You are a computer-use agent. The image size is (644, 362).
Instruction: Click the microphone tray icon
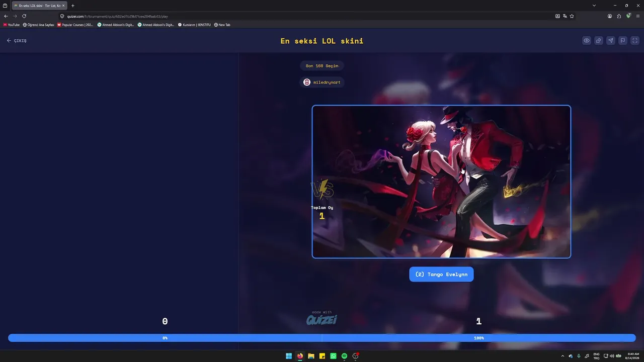(x=579, y=356)
